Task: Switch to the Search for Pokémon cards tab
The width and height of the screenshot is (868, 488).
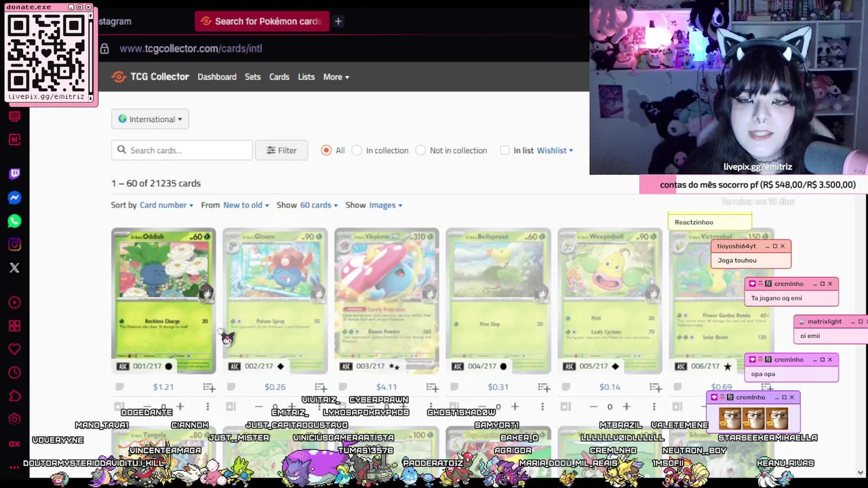Action: coord(262,21)
